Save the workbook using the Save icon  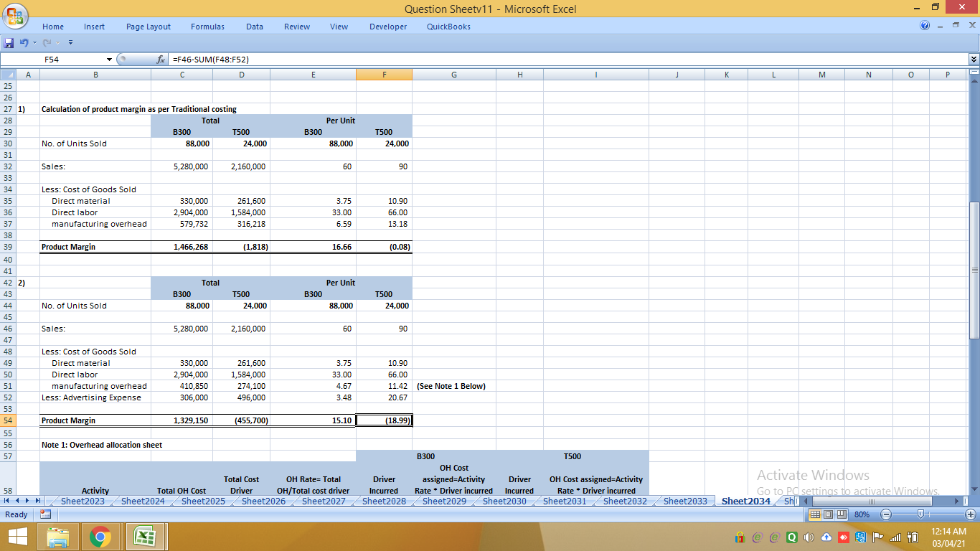[x=9, y=42]
